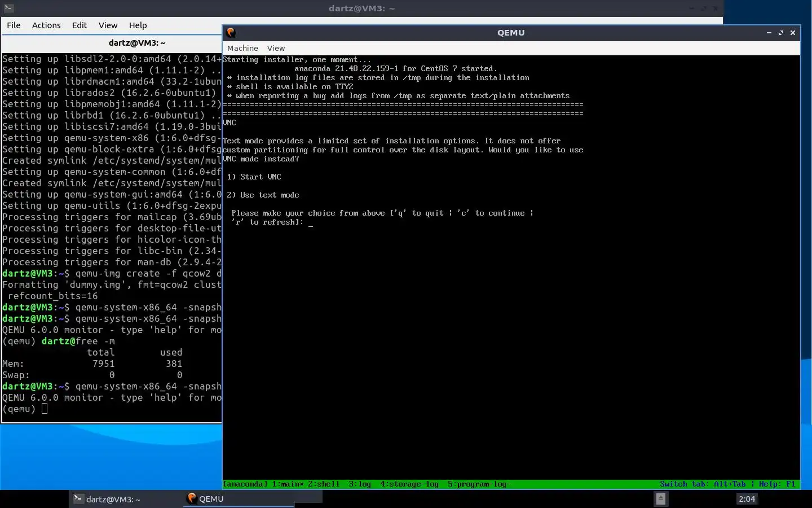
Task: Click the '3:log' entry in the anaconda status bar
Action: pyautogui.click(x=360, y=484)
